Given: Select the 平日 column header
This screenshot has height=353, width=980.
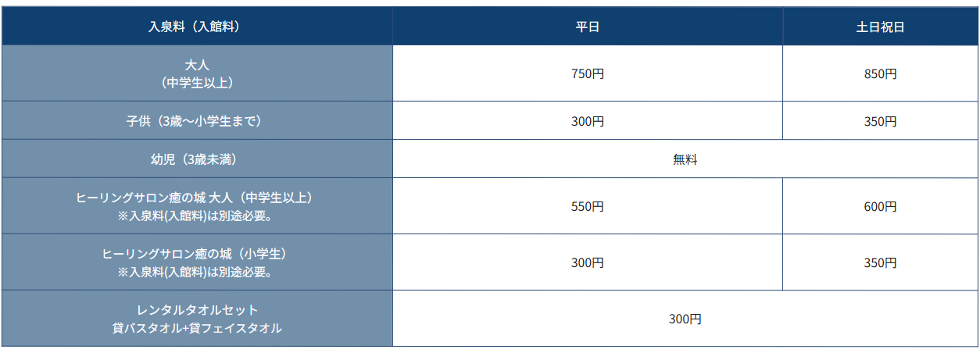Looking at the screenshot, I should click(588, 27).
